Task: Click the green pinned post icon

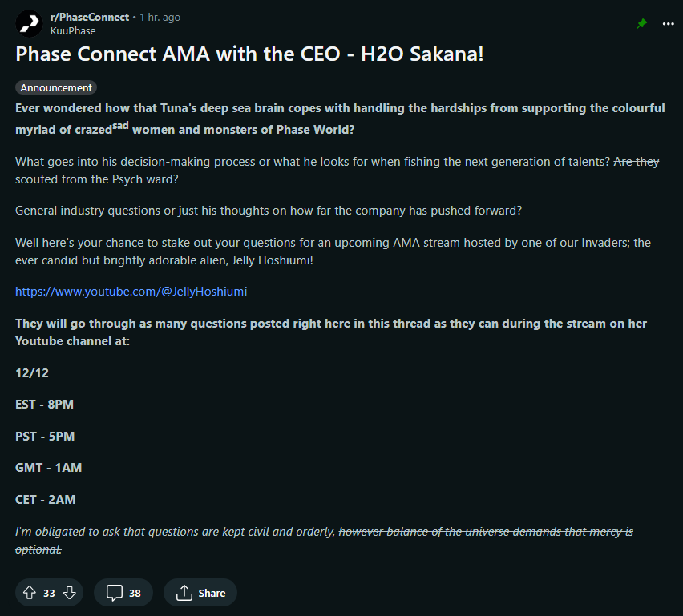Action: [x=641, y=23]
